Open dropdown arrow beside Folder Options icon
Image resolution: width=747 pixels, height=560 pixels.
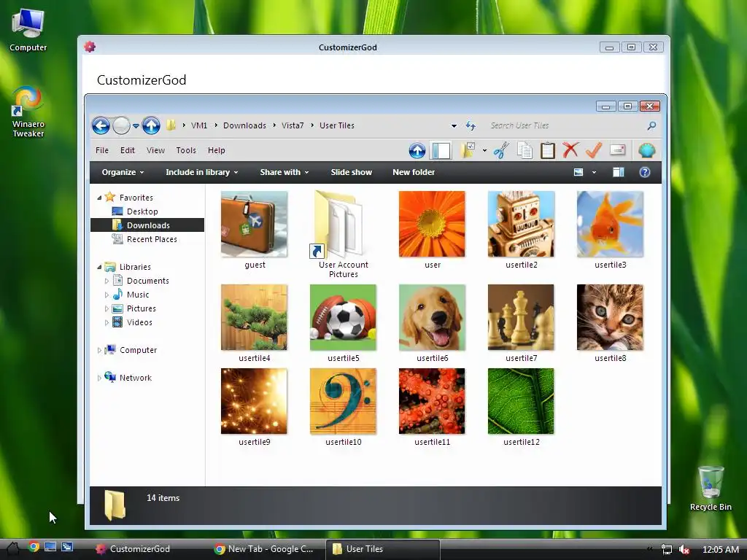pos(484,151)
